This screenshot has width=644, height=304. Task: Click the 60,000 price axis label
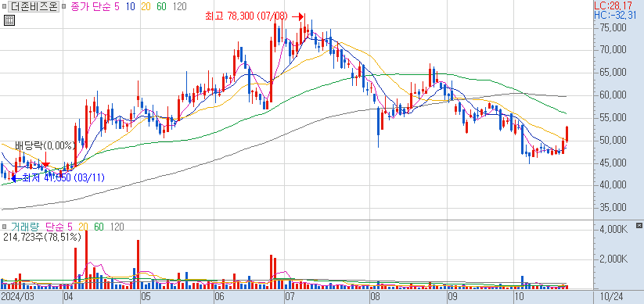(613, 95)
